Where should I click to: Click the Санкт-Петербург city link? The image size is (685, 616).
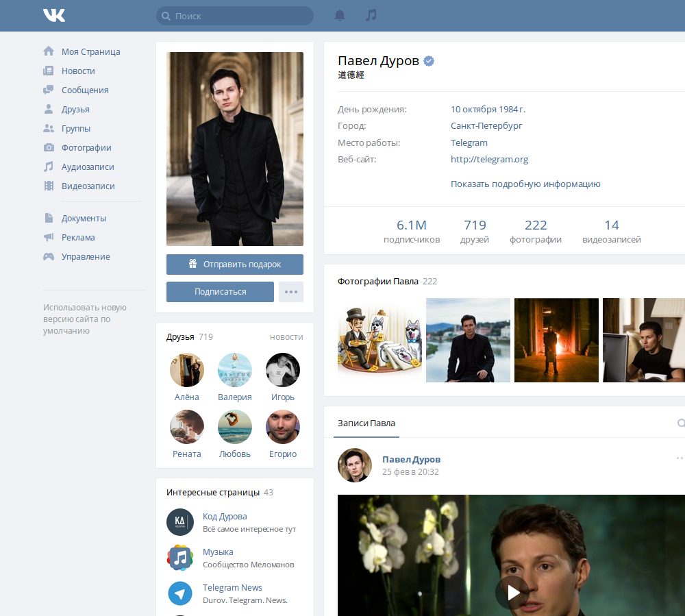tap(486, 126)
